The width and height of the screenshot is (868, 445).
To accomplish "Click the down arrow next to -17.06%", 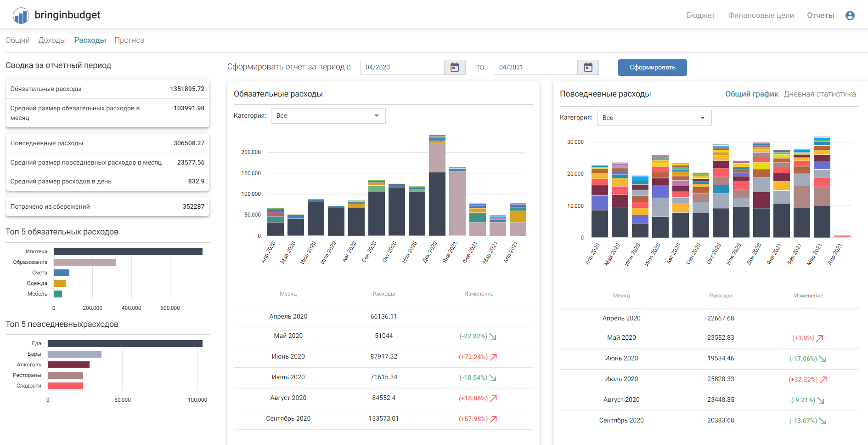I will click(x=823, y=359).
